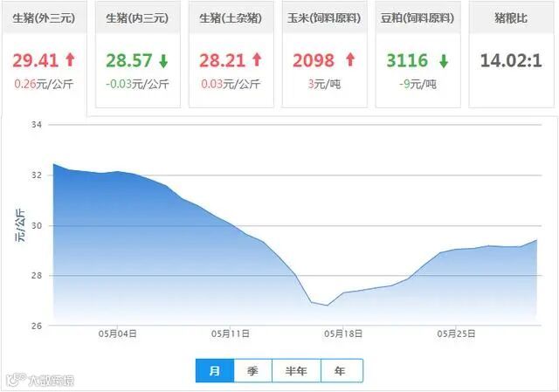The width and height of the screenshot is (559, 392).
Task: Select the 豆粕(饲料原料) price card
Action: [x=418, y=54]
